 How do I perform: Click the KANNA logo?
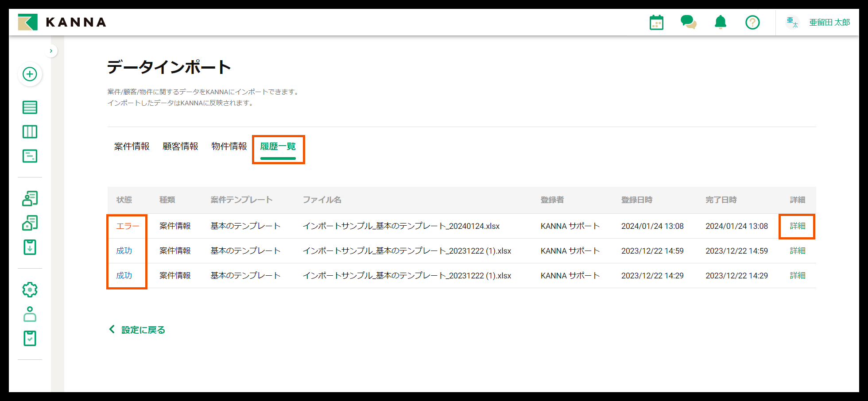click(x=62, y=22)
